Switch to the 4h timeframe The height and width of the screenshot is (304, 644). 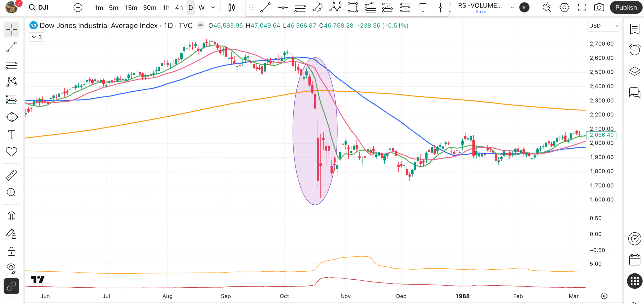coord(179,8)
